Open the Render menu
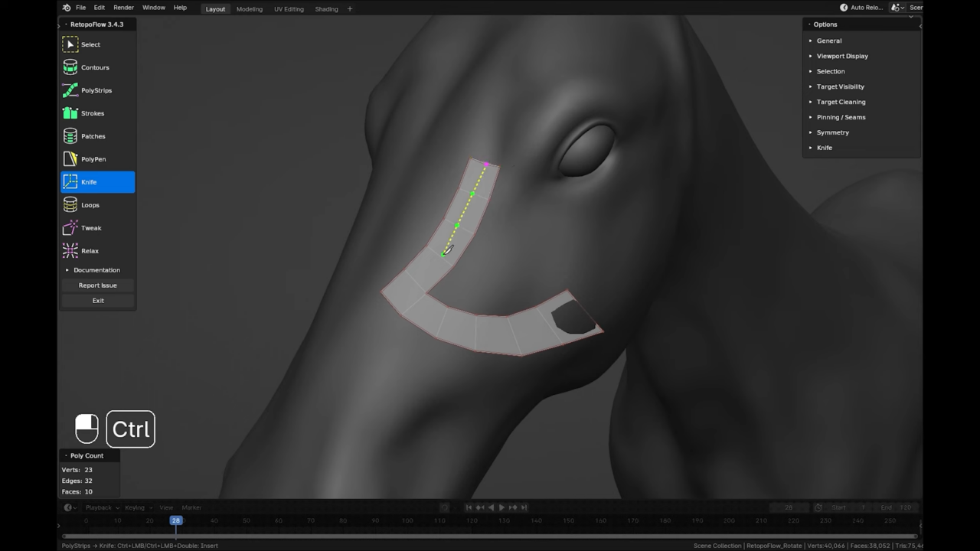980x551 pixels. pyautogui.click(x=123, y=7)
